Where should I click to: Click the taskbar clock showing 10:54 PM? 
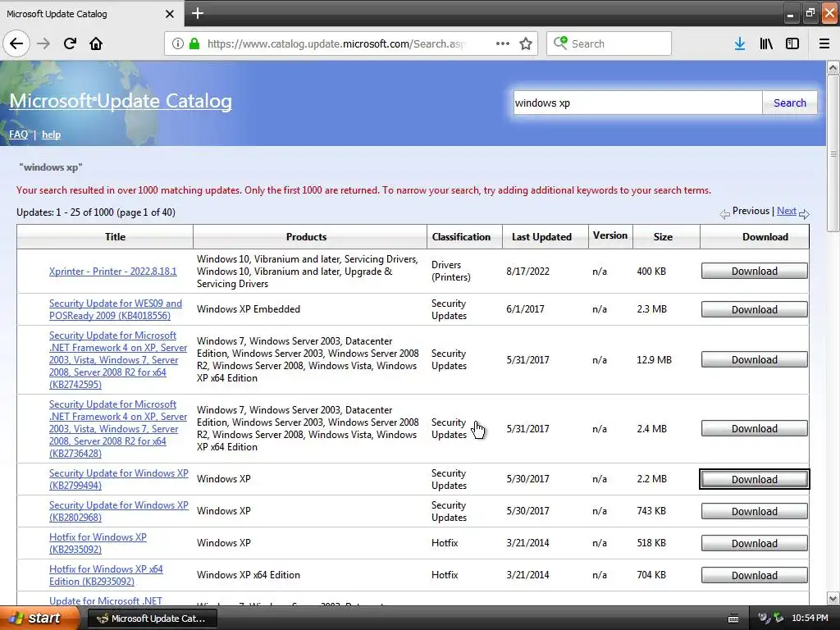(810, 619)
